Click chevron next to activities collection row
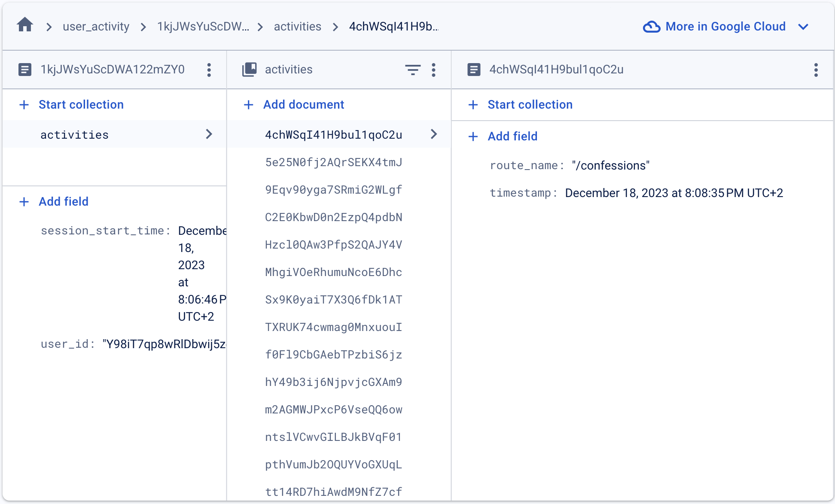This screenshot has width=835, height=504. (x=209, y=134)
